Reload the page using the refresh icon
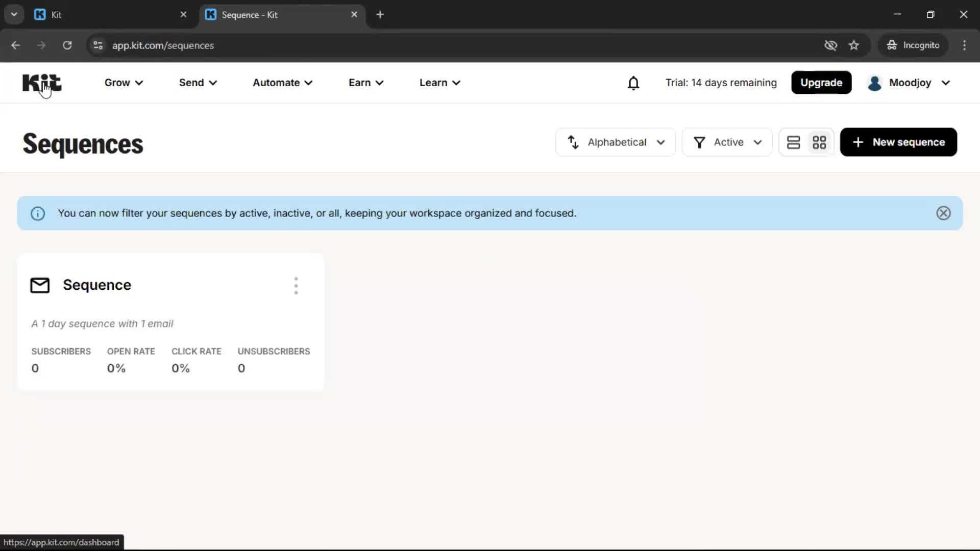Image resolution: width=980 pixels, height=551 pixels. pyautogui.click(x=67, y=45)
